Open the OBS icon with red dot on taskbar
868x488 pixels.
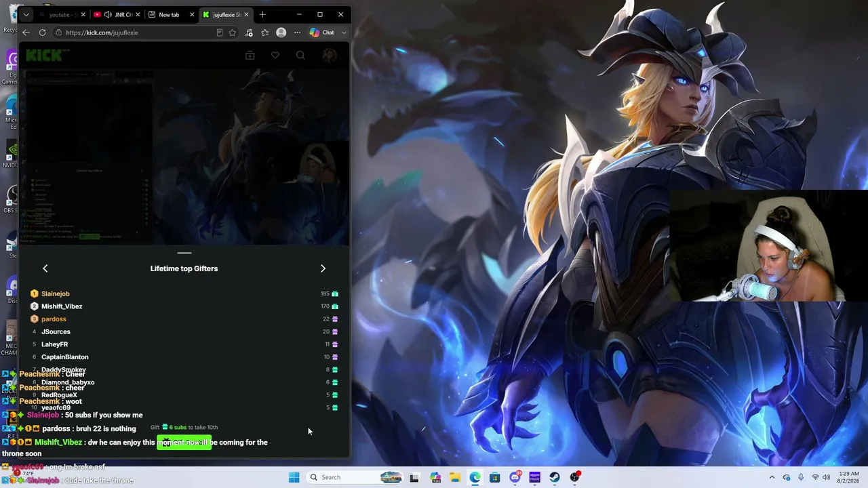[x=574, y=477]
